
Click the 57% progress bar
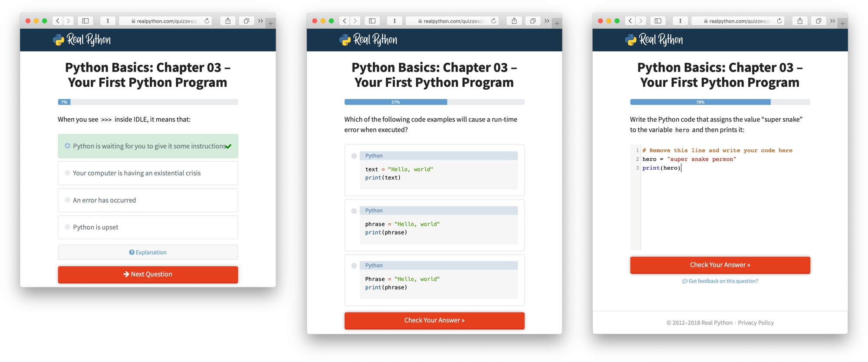(x=434, y=102)
